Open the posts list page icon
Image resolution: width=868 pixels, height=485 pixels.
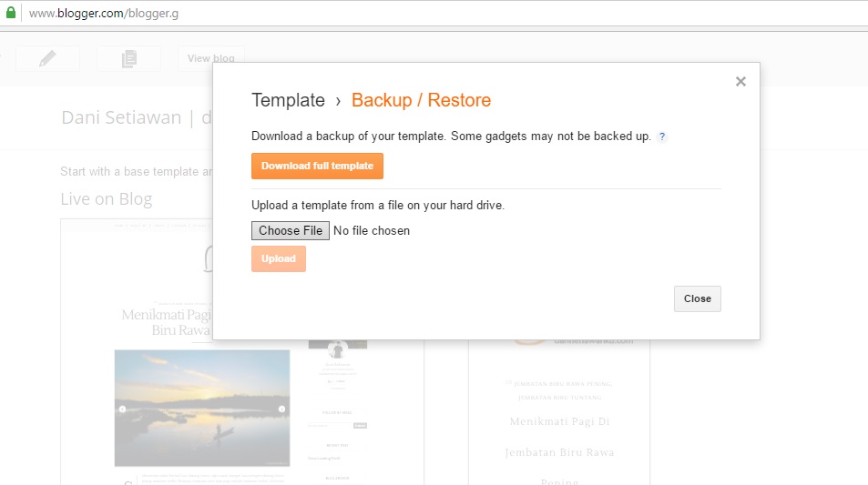129,58
